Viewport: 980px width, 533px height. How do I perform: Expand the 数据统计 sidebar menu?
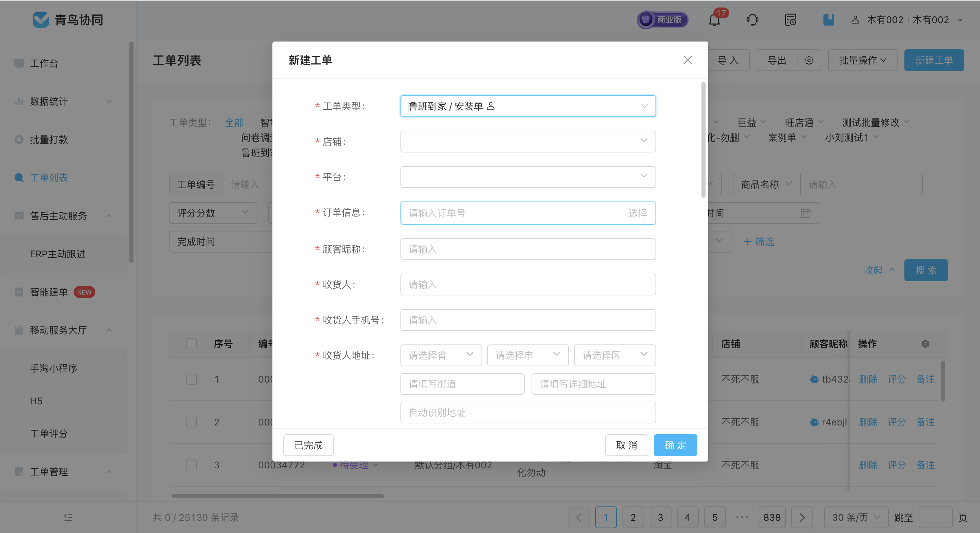click(x=63, y=101)
